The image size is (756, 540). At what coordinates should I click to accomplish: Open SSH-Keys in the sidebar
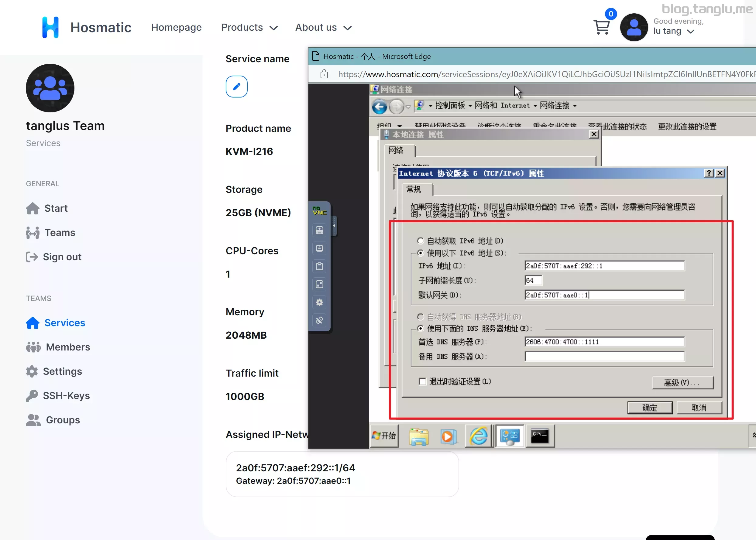(x=66, y=395)
